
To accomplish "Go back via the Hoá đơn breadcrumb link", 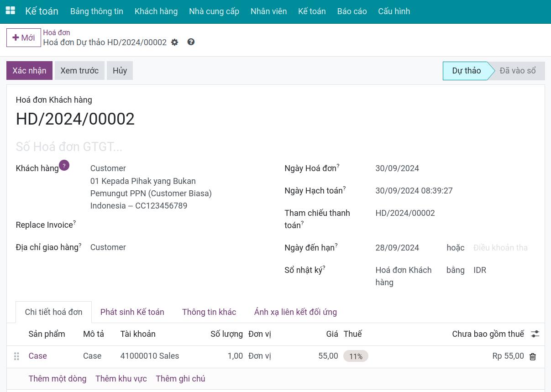I will (57, 32).
